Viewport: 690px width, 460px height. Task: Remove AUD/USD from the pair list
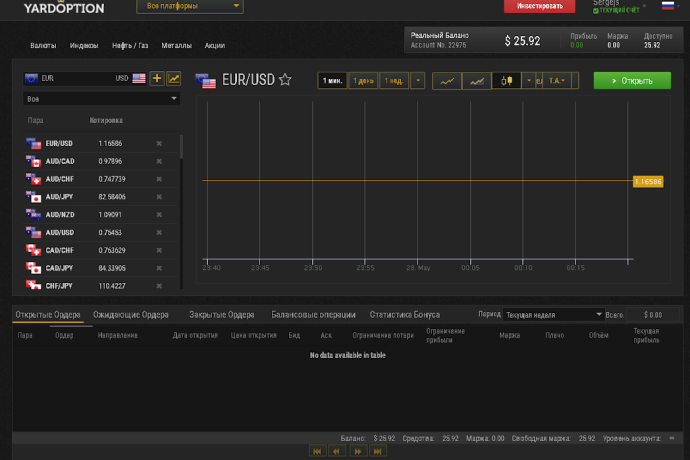(x=159, y=232)
